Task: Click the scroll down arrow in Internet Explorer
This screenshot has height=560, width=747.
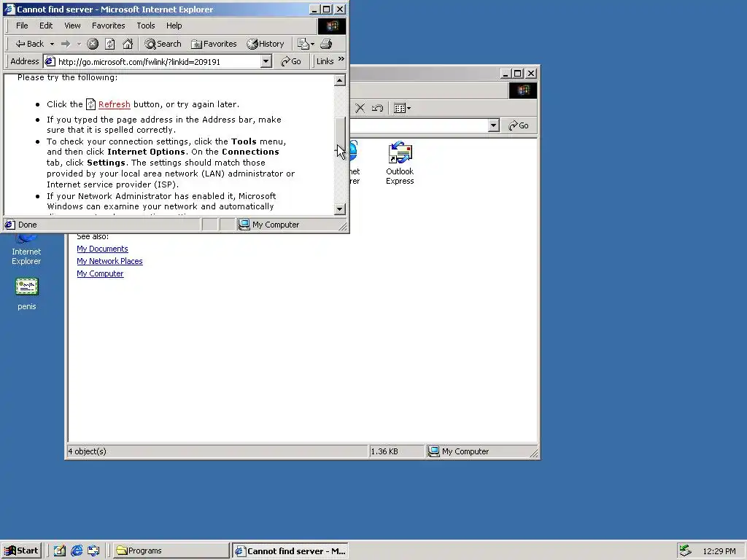Action: [340, 209]
